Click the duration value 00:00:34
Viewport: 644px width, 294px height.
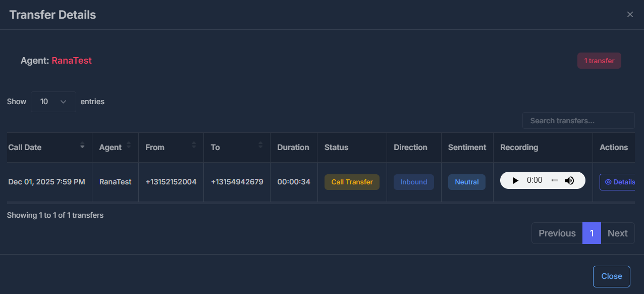[294, 182]
